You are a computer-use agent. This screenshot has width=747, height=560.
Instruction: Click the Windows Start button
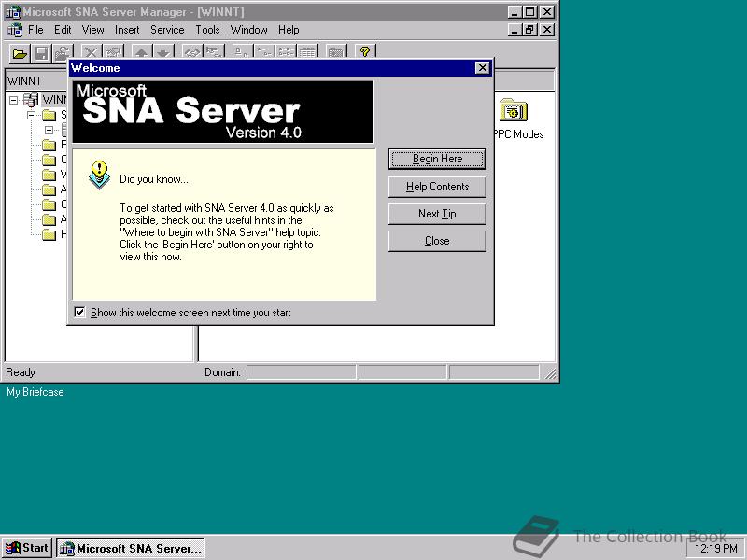pyautogui.click(x=27, y=548)
